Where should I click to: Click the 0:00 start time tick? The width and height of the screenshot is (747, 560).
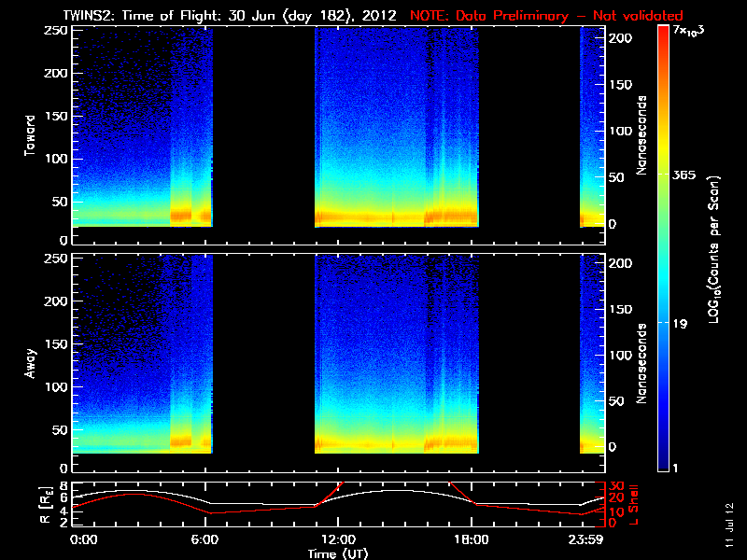click(84, 540)
